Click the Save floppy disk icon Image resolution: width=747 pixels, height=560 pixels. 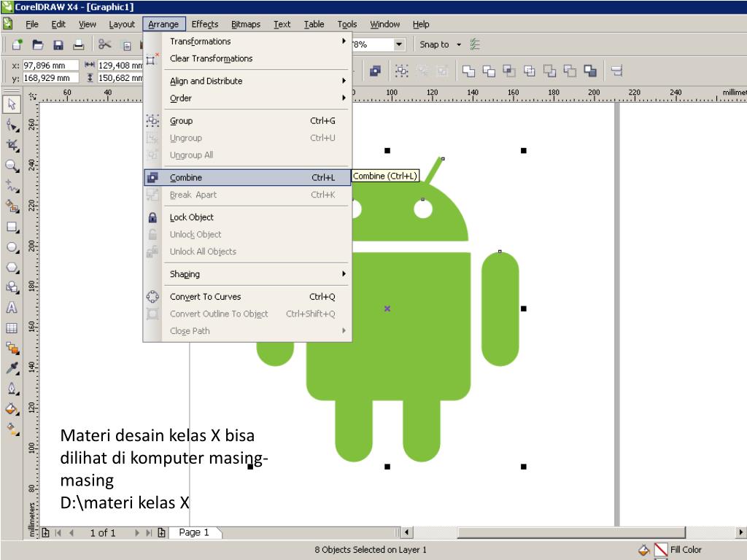[x=58, y=44]
